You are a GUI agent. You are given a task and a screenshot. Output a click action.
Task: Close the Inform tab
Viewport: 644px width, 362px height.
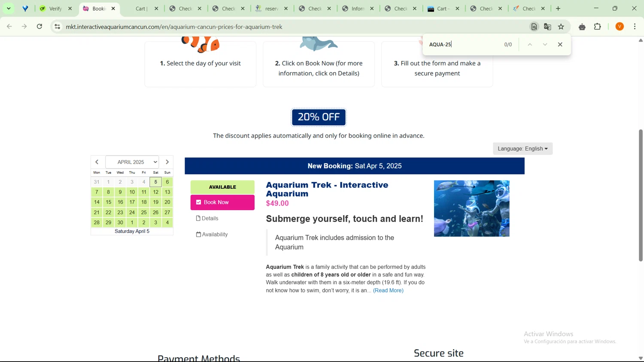click(372, 9)
